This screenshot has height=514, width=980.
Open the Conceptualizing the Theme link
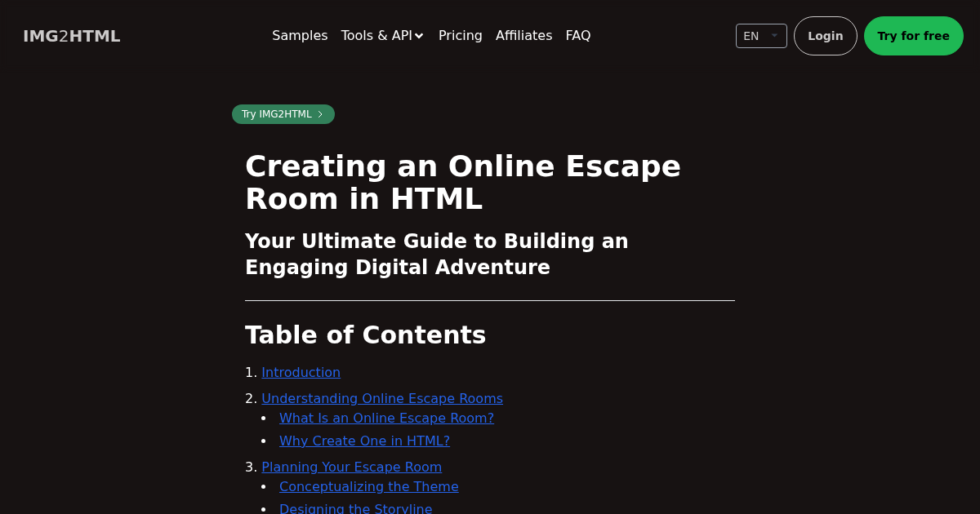368,487
